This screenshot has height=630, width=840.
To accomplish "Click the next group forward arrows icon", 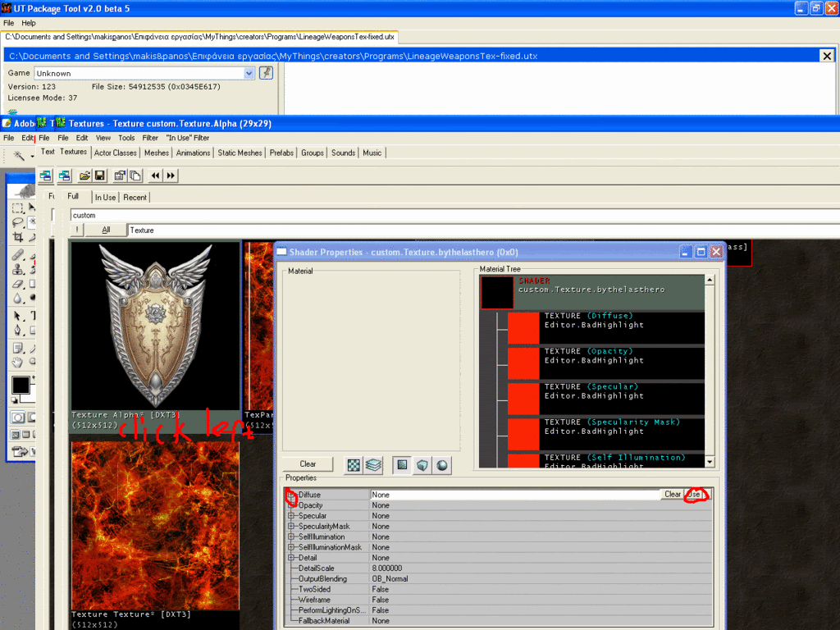I will pyautogui.click(x=171, y=176).
